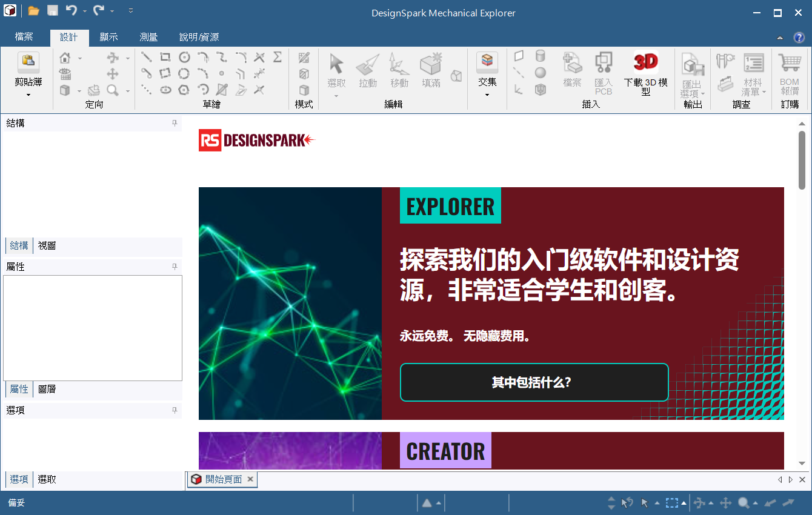The image size is (812, 515).
Task: Open the 交集 intersect dropdown
Action: click(x=487, y=94)
